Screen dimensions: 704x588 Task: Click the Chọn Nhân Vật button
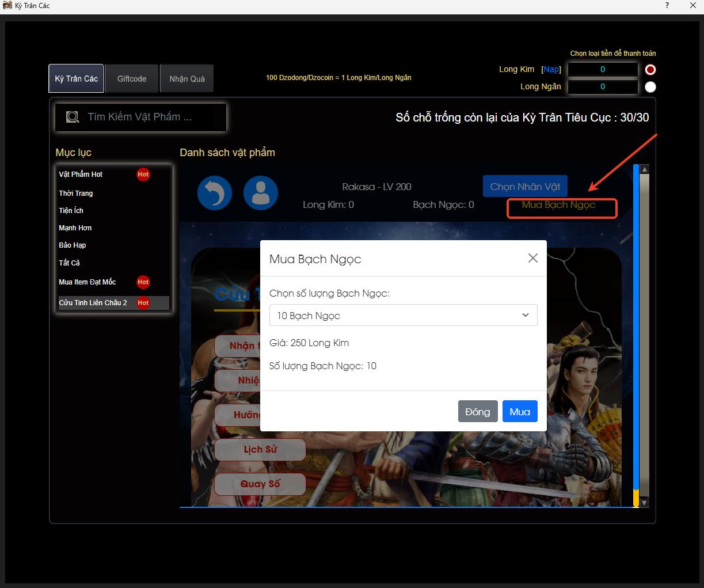click(x=525, y=187)
